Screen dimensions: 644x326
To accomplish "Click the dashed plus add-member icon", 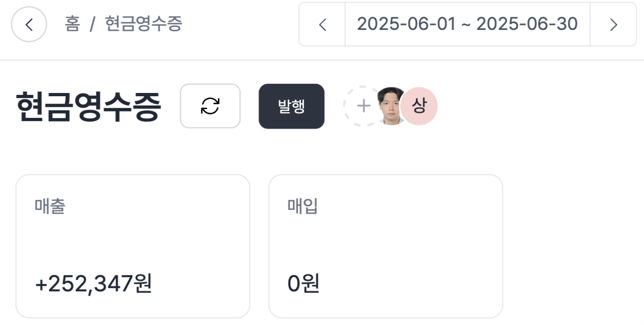I will click(x=363, y=106).
